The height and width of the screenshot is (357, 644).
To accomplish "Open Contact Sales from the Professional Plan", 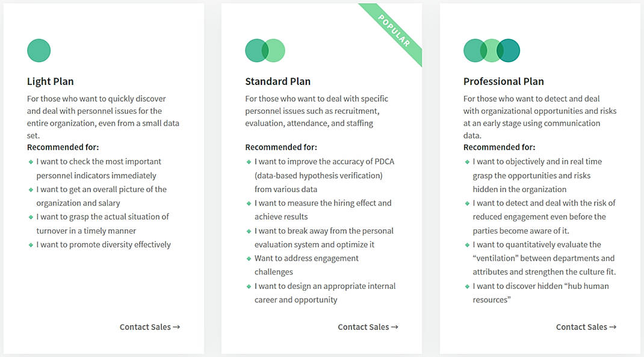I will (585, 327).
